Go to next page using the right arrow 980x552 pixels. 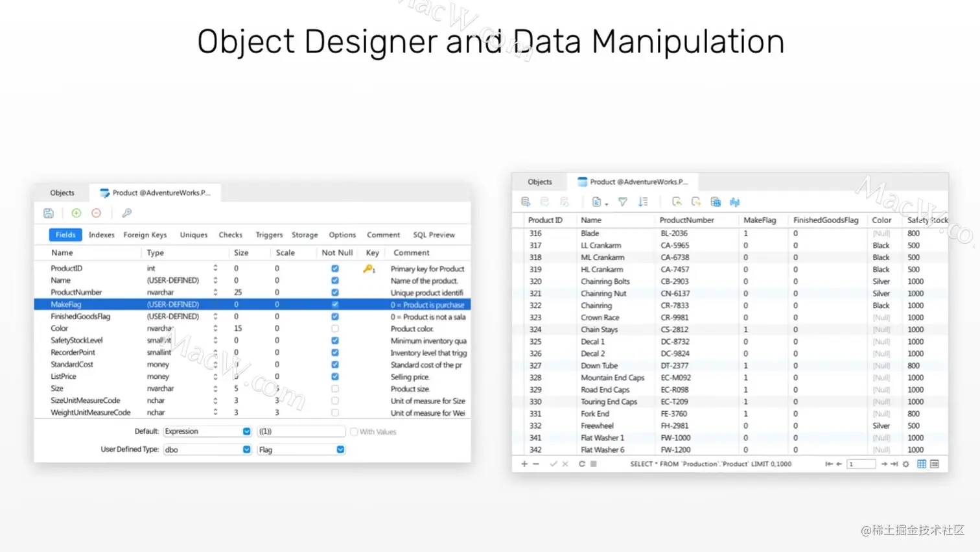884,464
